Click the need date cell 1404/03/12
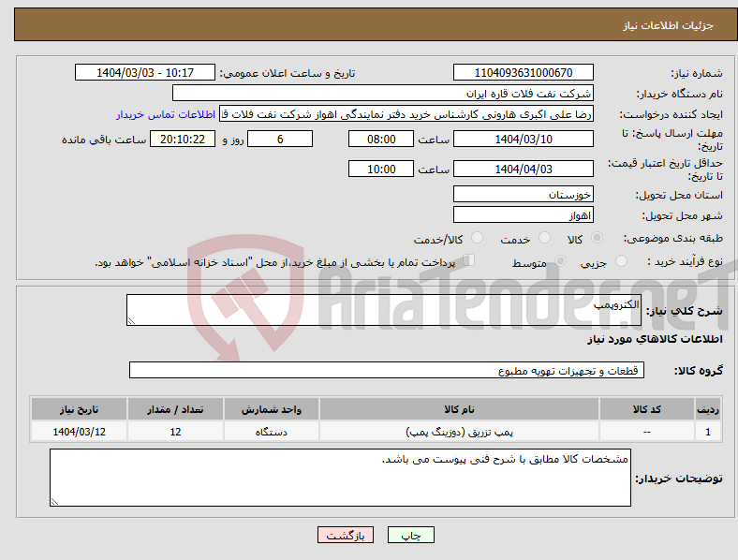 [79, 432]
